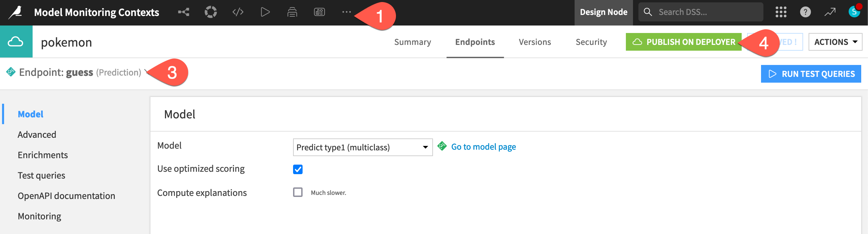Select Advanced in the left sidebar
The image size is (868, 234).
(x=37, y=135)
